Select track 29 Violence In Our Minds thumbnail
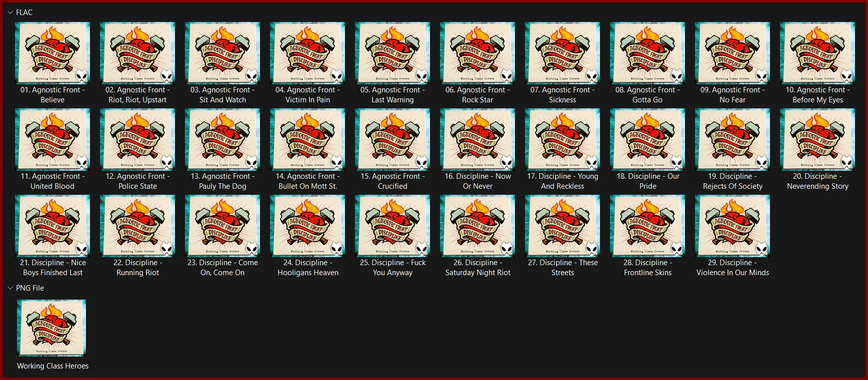868x380 pixels. pos(732,226)
